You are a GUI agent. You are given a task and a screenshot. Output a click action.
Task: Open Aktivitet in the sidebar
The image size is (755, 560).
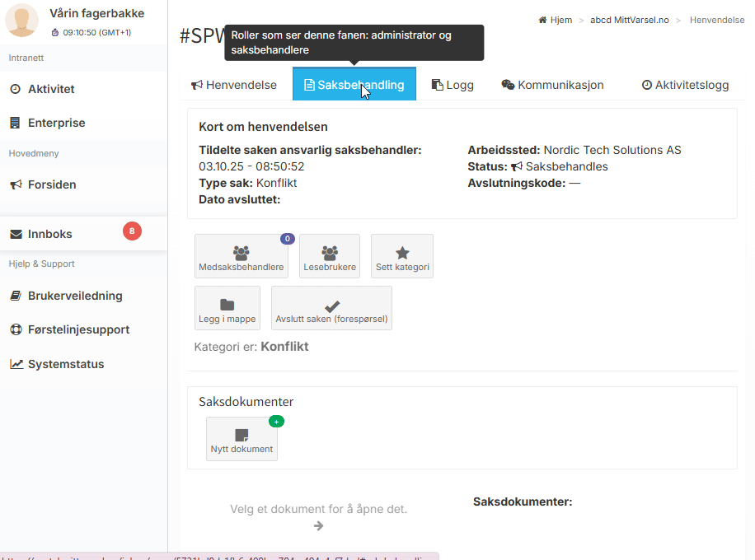click(51, 89)
